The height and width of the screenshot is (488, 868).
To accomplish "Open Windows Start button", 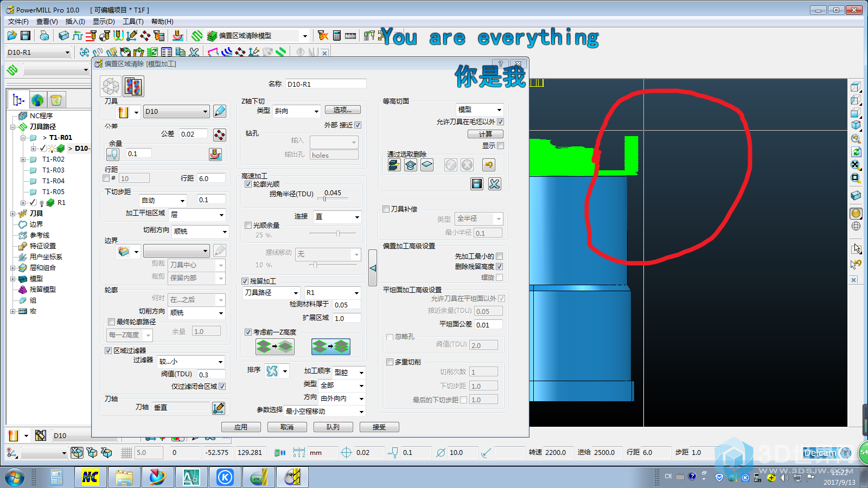I will click(x=15, y=477).
